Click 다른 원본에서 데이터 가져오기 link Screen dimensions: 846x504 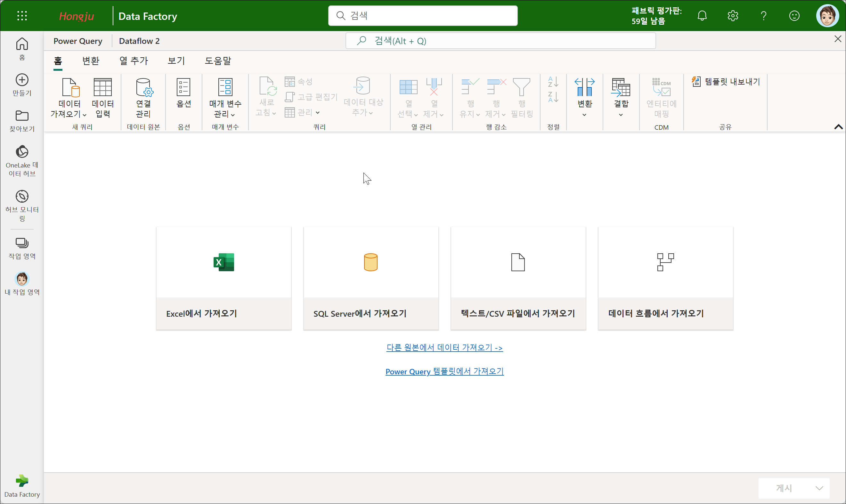click(x=444, y=347)
